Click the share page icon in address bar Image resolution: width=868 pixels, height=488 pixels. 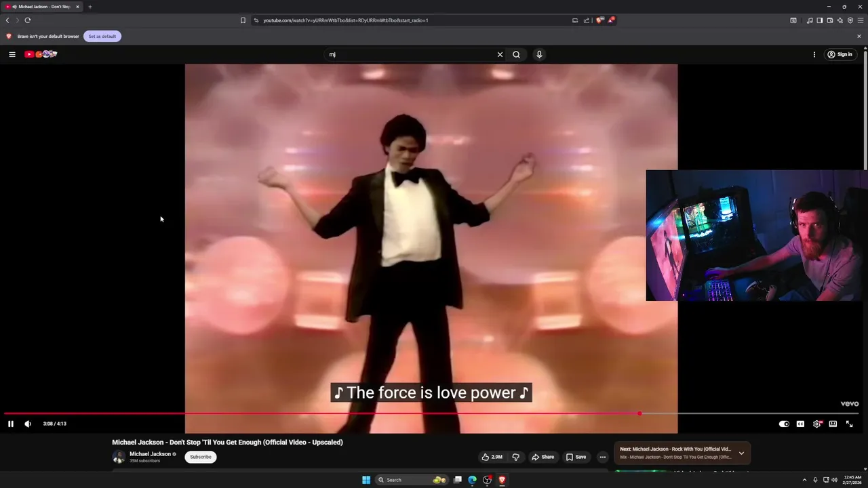coord(587,20)
